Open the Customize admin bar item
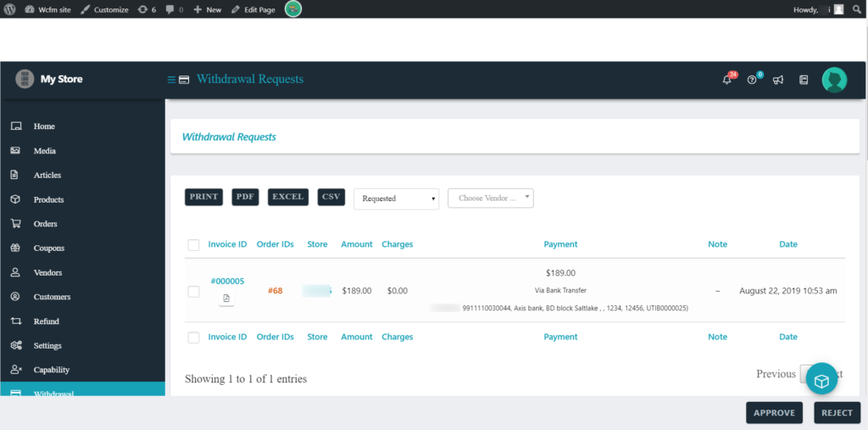Image resolution: width=868 pixels, height=430 pixels. click(x=104, y=9)
